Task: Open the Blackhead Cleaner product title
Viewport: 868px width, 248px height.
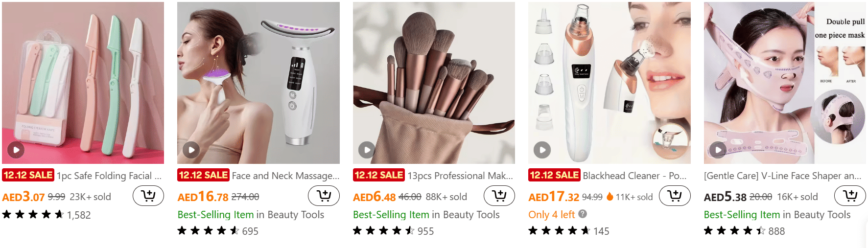Action: click(635, 176)
